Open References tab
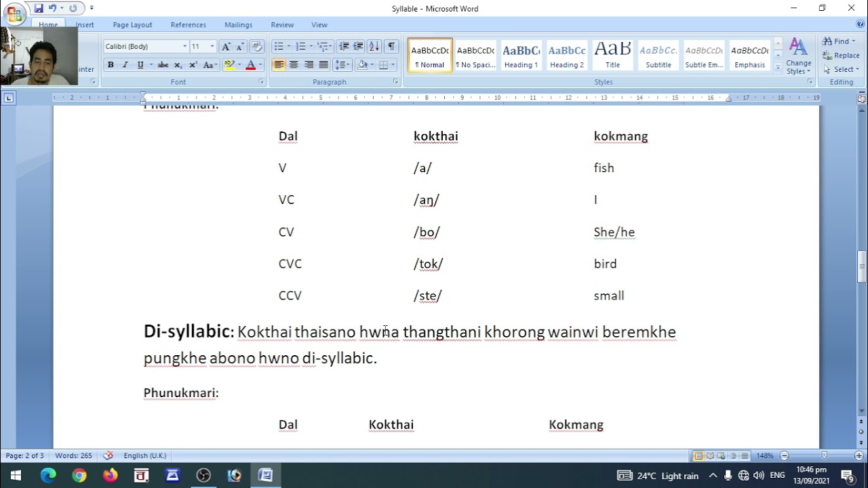Screen dimensions: 868x488 pos(189,25)
